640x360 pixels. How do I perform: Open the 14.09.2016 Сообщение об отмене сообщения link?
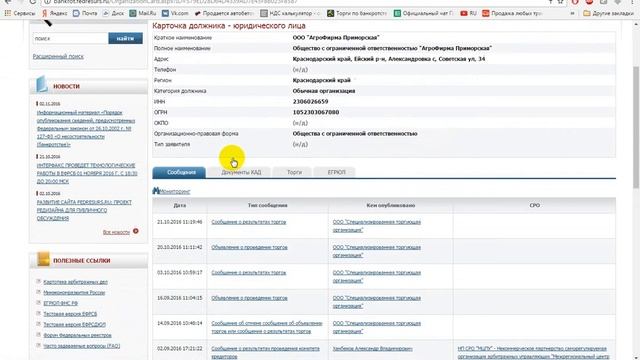tap(267, 327)
